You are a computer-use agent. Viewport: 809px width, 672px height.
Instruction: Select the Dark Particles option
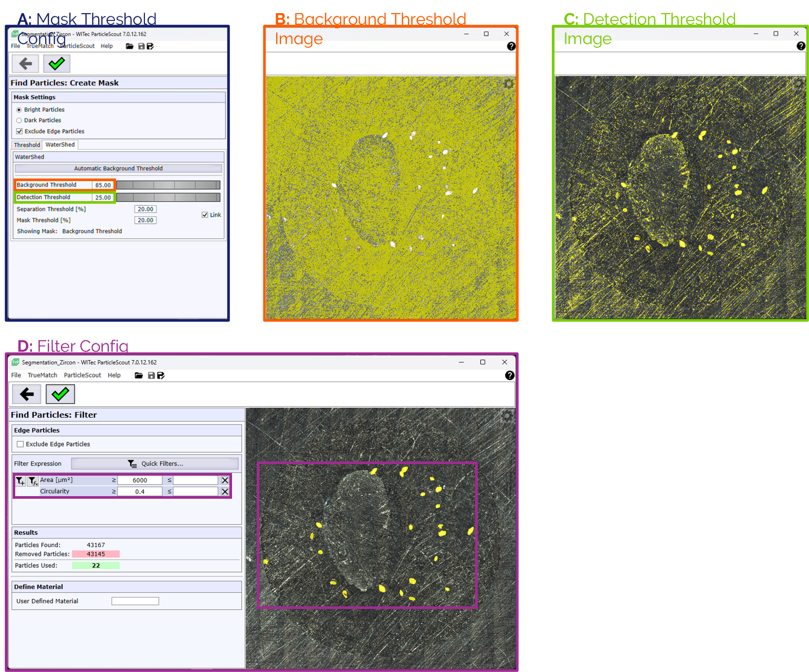coord(19,120)
